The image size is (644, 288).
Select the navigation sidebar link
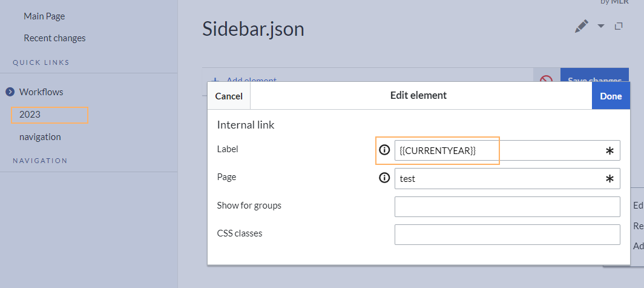(40, 137)
